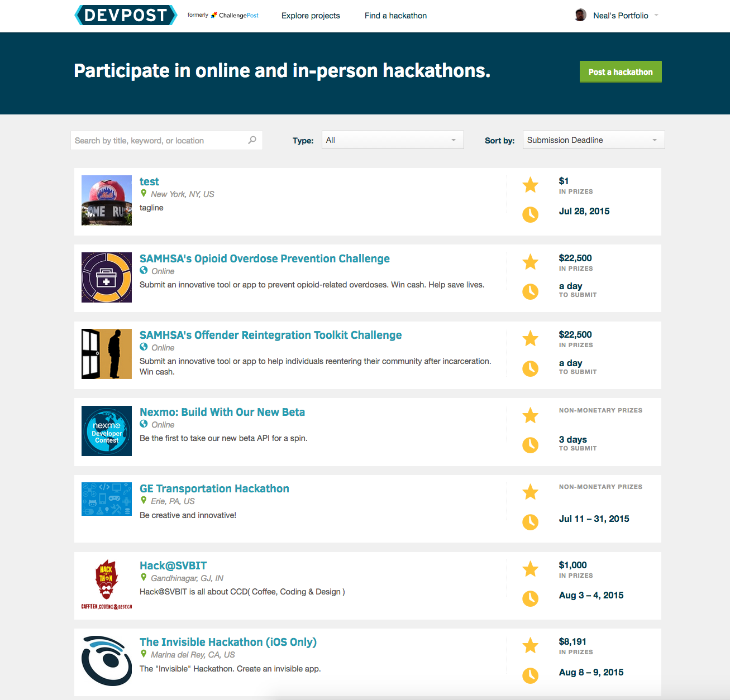This screenshot has height=700, width=730.
Task: Open the Type filter dropdown
Action: pos(393,140)
